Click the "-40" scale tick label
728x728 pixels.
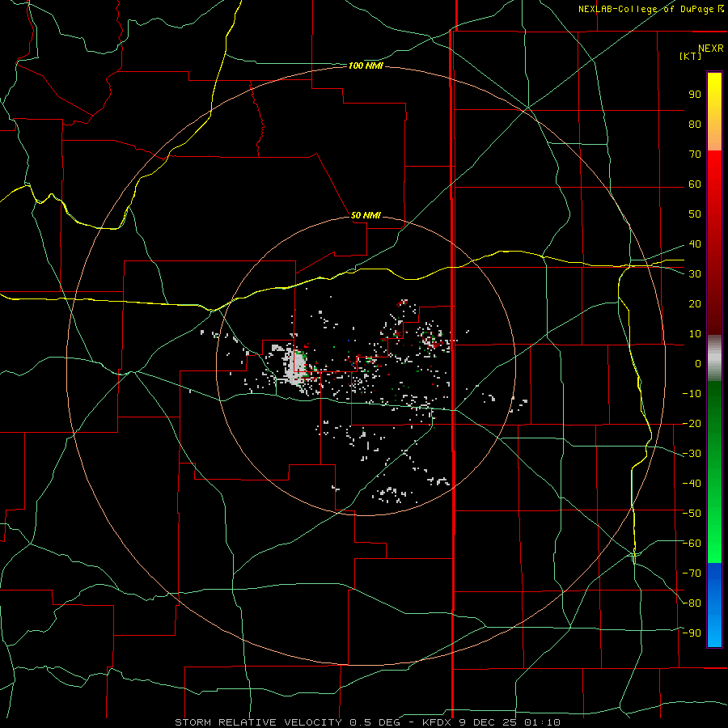click(692, 484)
